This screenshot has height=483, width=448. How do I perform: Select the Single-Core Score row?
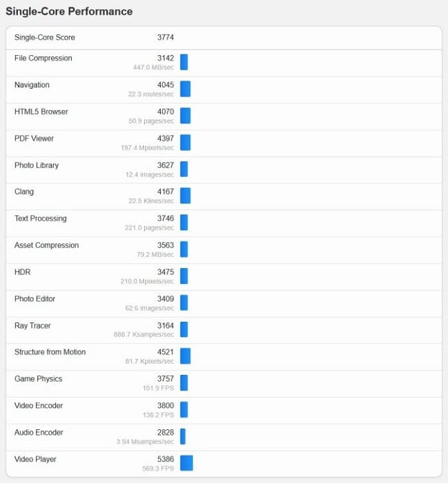pyautogui.click(x=224, y=38)
